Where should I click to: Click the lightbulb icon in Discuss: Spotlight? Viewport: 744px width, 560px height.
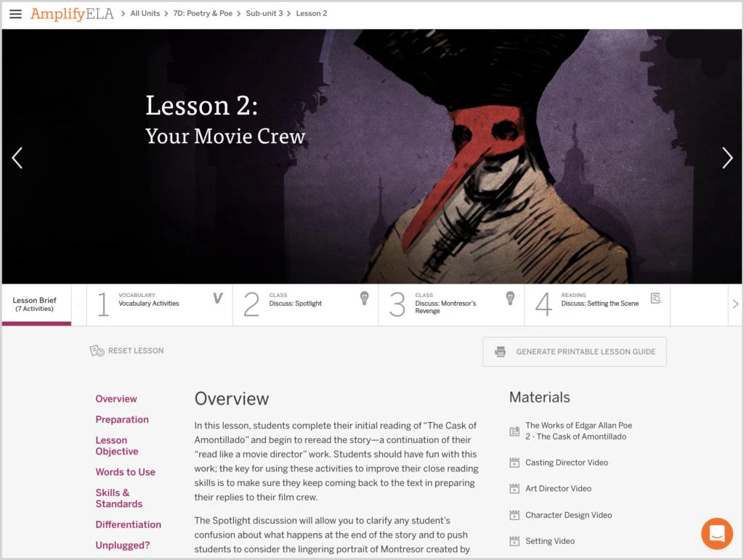[x=365, y=299]
